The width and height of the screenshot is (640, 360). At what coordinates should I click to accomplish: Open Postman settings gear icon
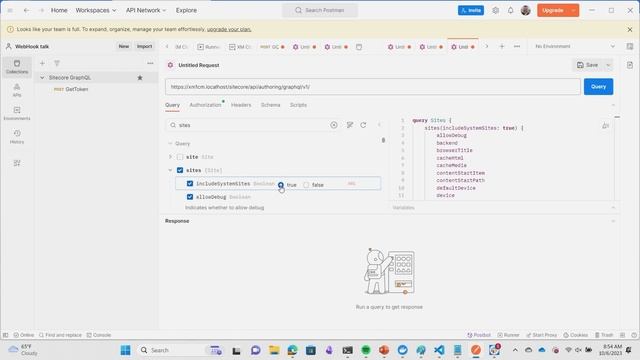point(496,10)
